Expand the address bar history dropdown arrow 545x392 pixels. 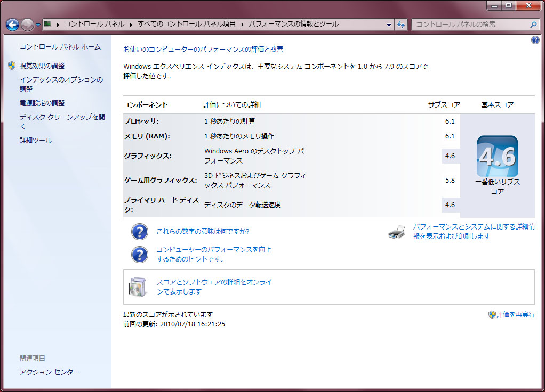point(389,24)
